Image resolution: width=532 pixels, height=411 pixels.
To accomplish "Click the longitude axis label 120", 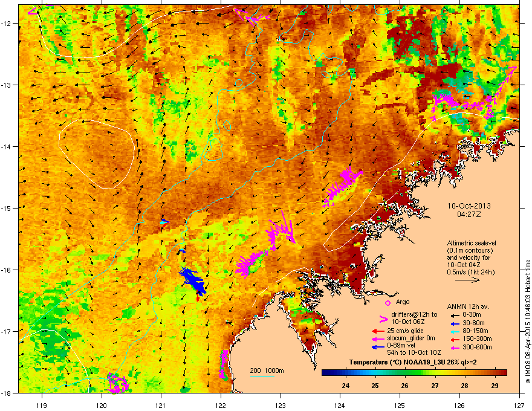I will point(102,405).
